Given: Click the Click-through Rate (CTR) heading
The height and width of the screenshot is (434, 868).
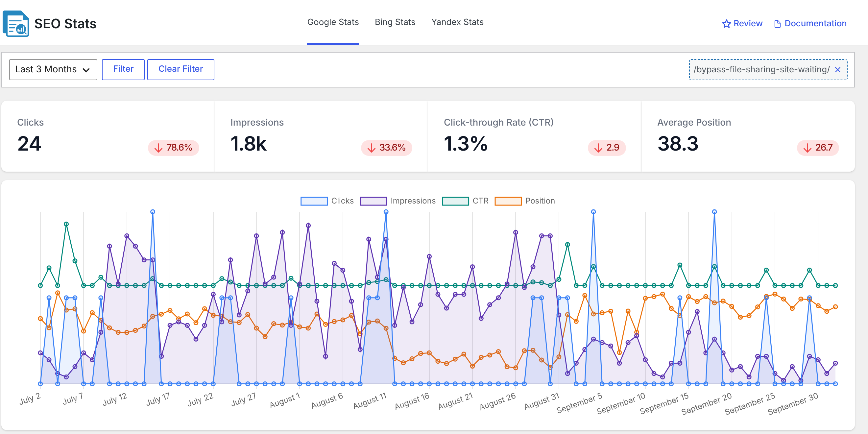Looking at the screenshot, I should tap(499, 122).
